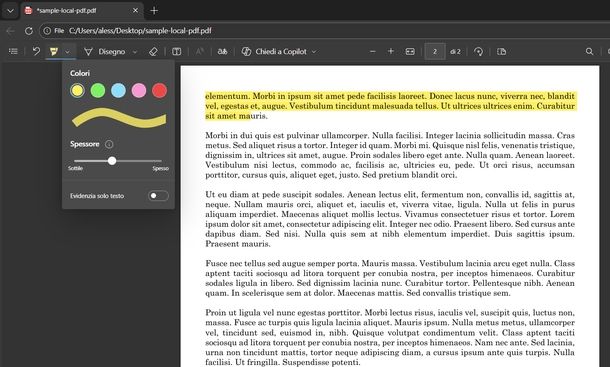Open the table of contents icon

13,51
